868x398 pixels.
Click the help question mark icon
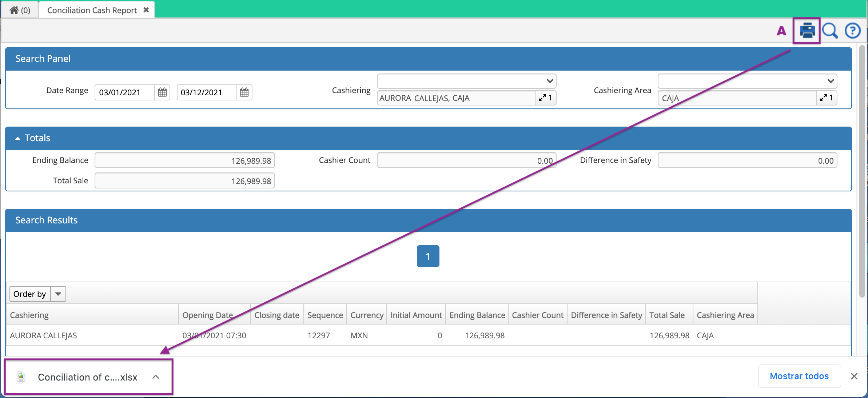tap(853, 31)
